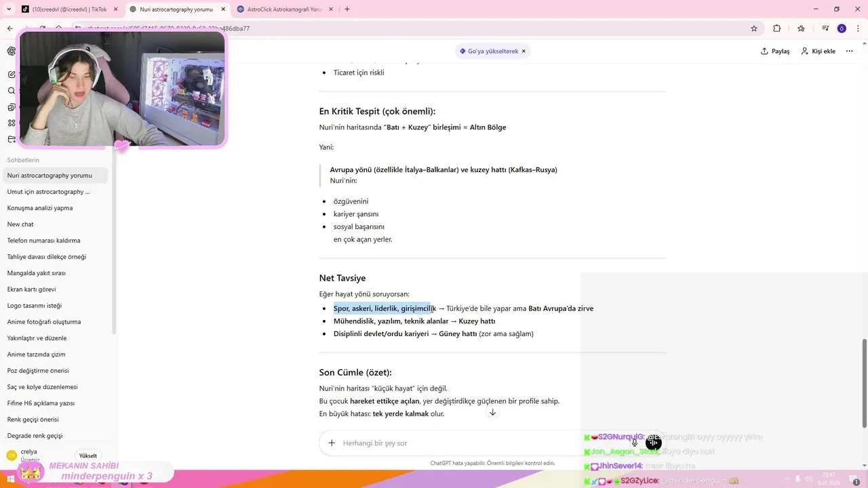
Task: Click the microphone dictation icon
Action: pos(635,443)
